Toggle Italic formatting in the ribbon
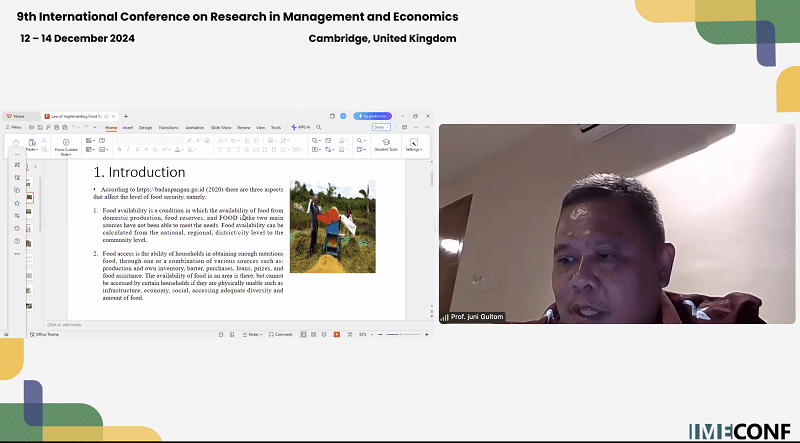 click(126, 150)
